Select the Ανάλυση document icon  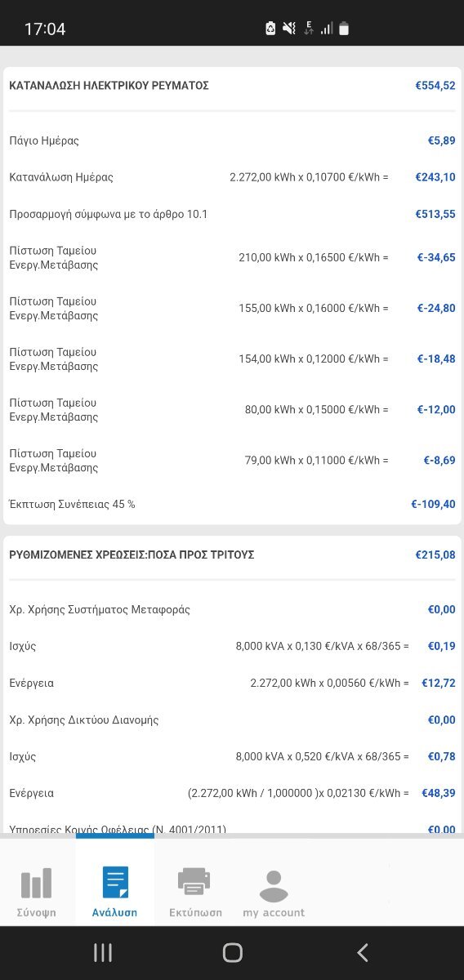pyautogui.click(x=114, y=883)
